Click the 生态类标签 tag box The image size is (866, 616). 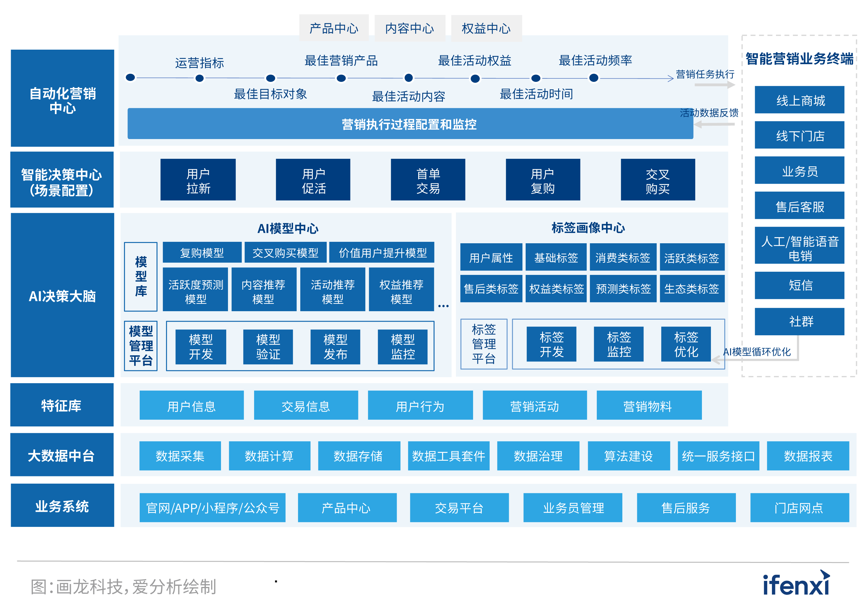tap(692, 288)
